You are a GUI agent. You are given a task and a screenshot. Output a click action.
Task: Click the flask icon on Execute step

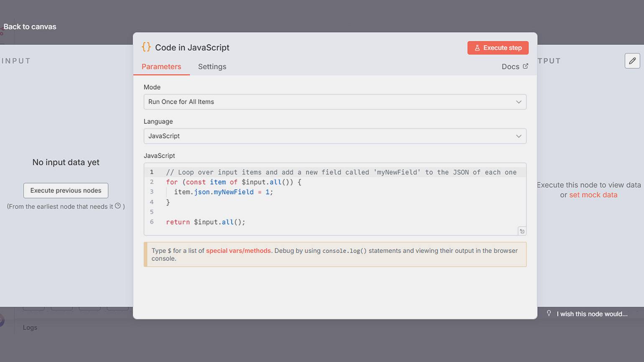click(477, 48)
